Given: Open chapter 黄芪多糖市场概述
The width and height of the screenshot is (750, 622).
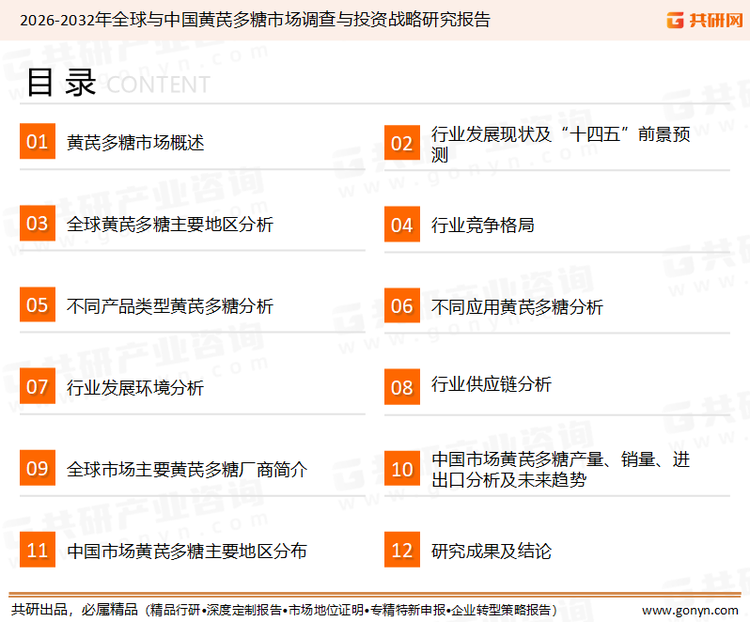Looking at the screenshot, I should click(135, 143).
